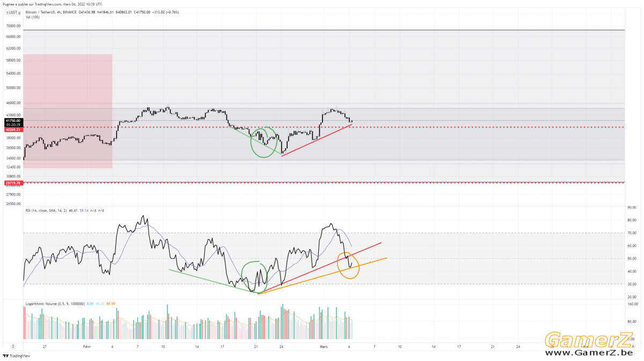644x361 pixels.
Task: Click the 27 date label on time axis
Action: click(45, 347)
